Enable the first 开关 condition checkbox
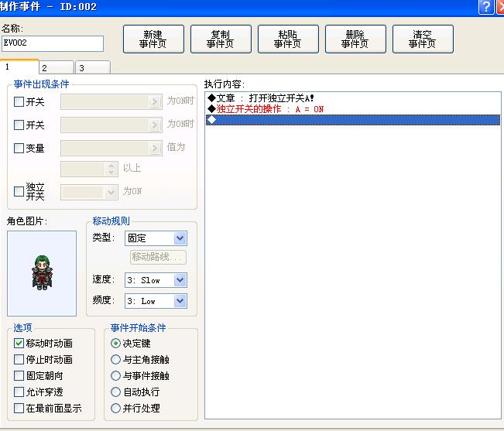This screenshot has height=431, width=504. click(19, 102)
